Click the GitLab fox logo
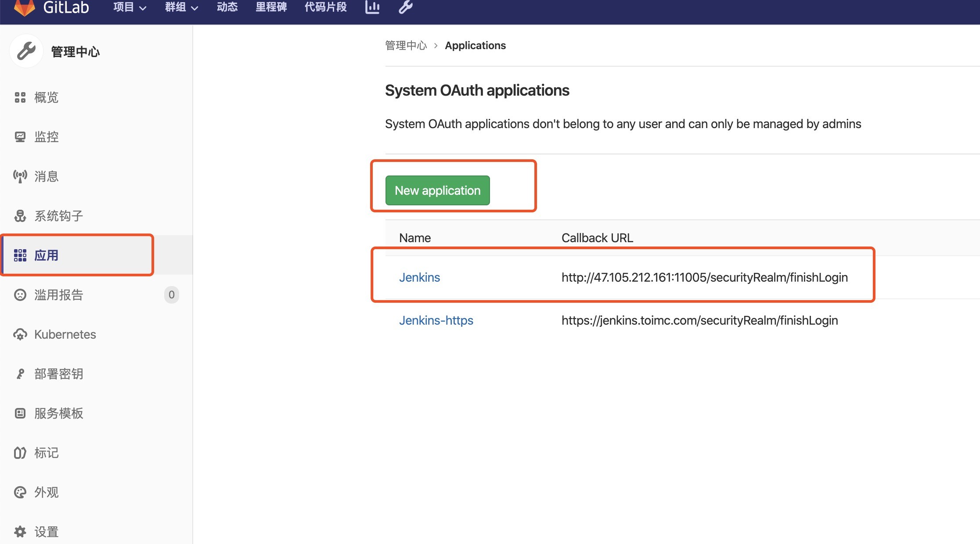The image size is (980, 544). coord(25,7)
